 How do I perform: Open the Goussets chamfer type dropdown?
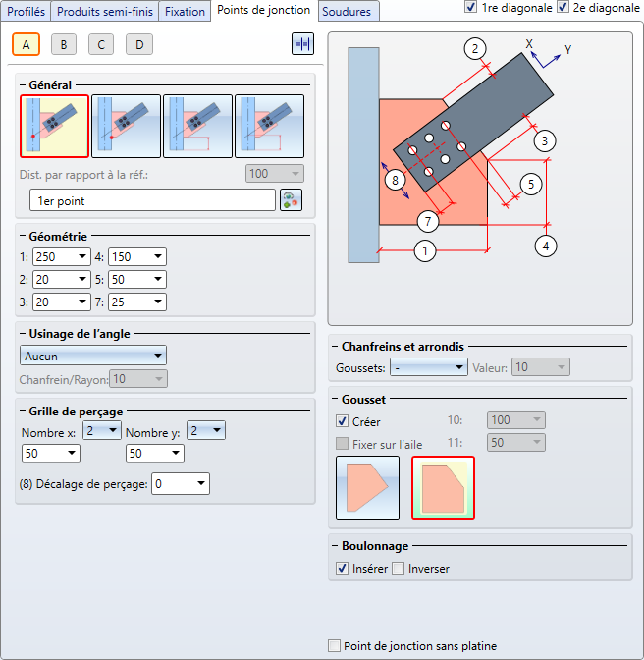(x=429, y=367)
